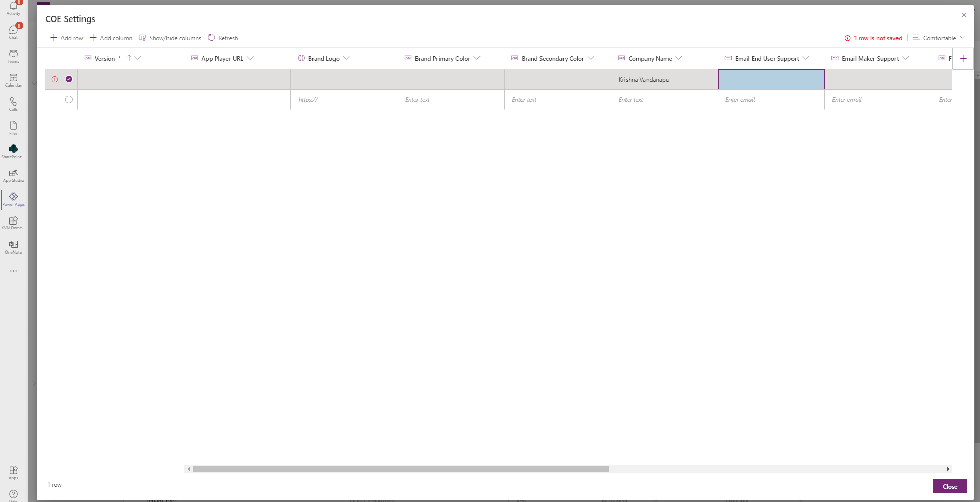Add a new row to COE Settings

point(67,37)
